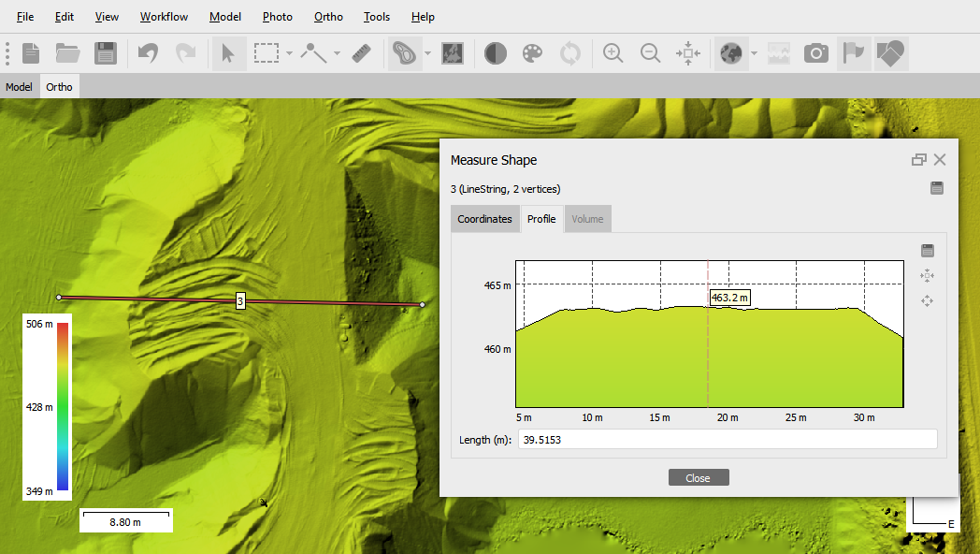Select the Rectangle selection tool

tap(267, 53)
